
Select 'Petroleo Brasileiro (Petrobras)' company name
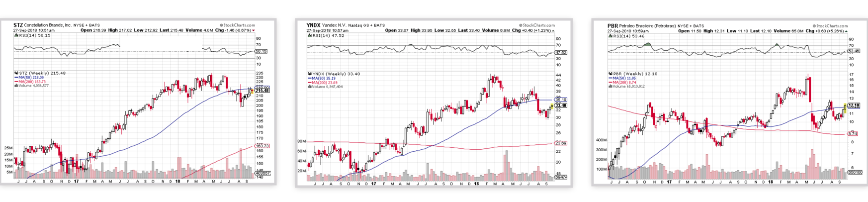(647, 25)
